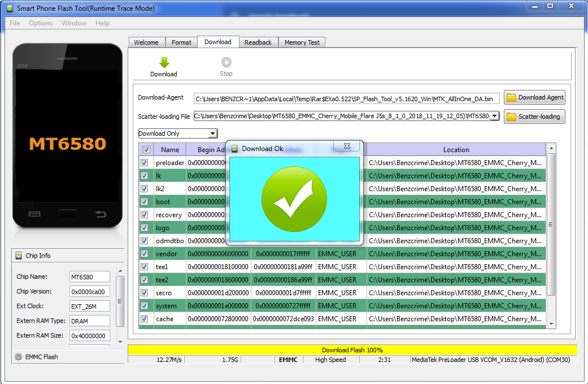Click the phone's home key
588x384 pixels.
(x=68, y=214)
